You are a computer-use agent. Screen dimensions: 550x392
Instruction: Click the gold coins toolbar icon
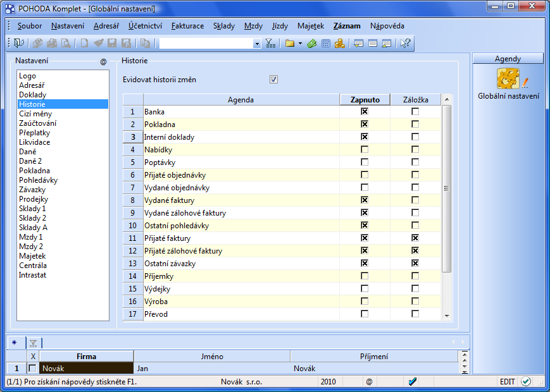pyautogui.click(x=339, y=43)
